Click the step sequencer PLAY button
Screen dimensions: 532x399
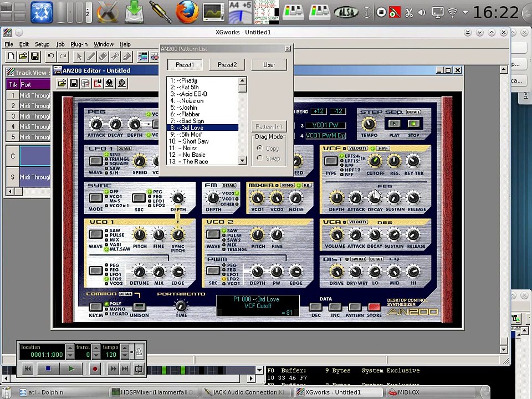coord(394,124)
